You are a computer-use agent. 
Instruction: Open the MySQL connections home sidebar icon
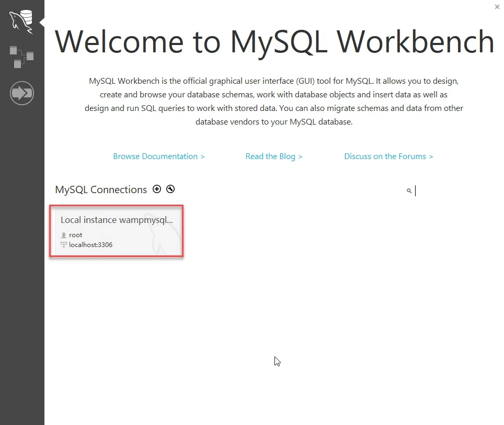(x=21, y=21)
